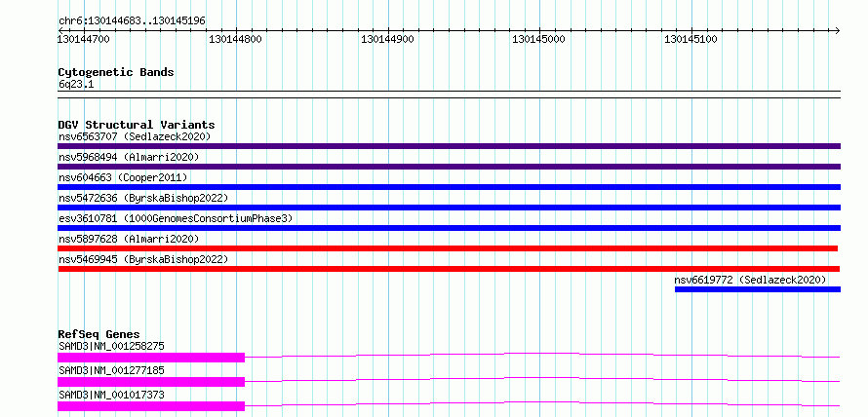Click the 6q23.1 cytogenetic band line
The width and height of the screenshot is (868, 417).
(x=449, y=95)
